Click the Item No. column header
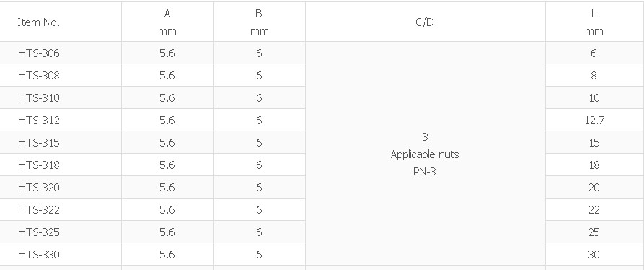 (39, 22)
